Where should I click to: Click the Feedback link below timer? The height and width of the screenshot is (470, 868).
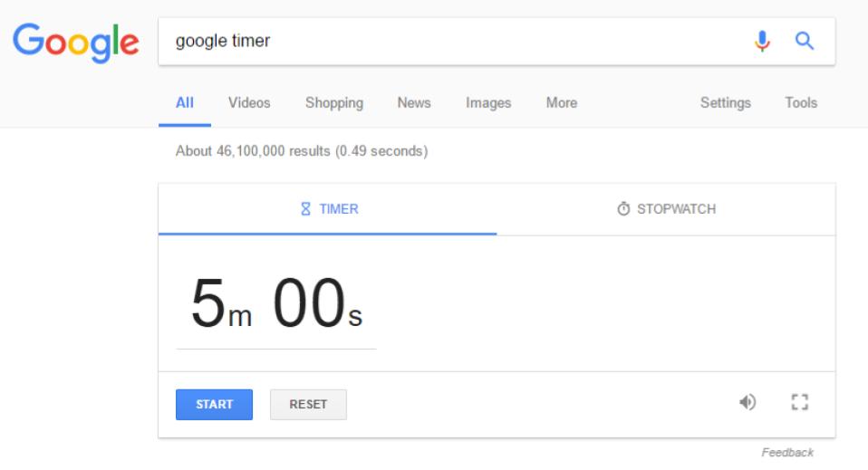(787, 453)
